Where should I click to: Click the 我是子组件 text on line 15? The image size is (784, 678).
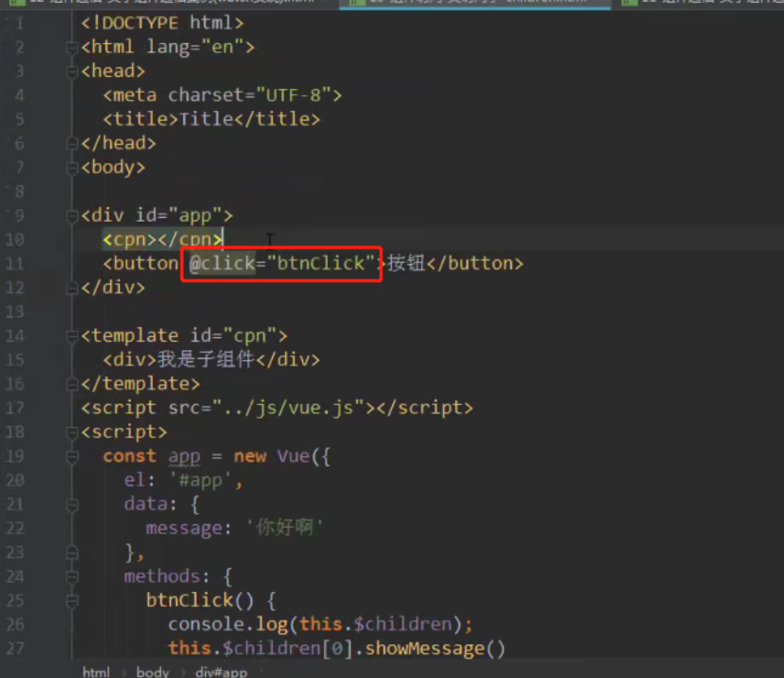(206, 360)
